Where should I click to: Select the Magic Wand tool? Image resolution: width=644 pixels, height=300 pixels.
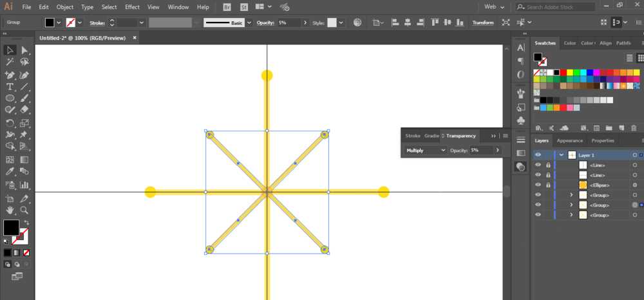(10, 62)
